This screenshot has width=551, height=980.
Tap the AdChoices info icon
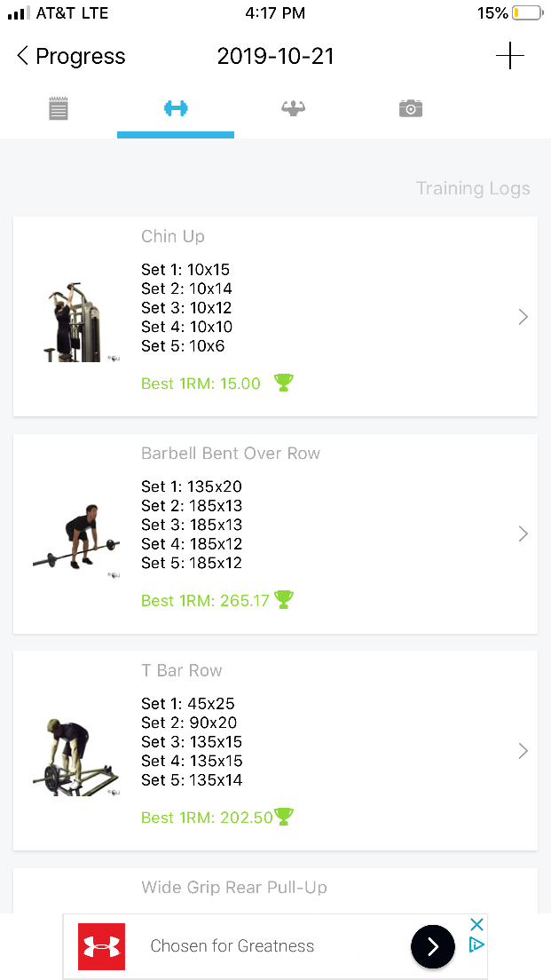click(476, 944)
